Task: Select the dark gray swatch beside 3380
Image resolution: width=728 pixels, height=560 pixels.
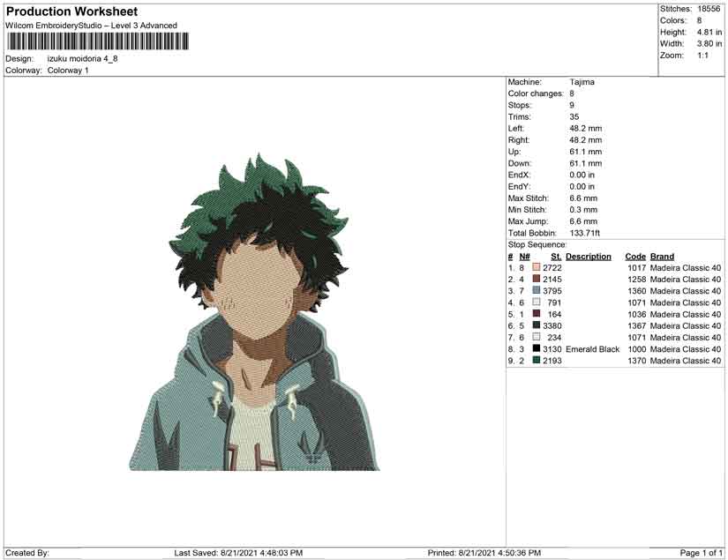Action: (x=537, y=325)
